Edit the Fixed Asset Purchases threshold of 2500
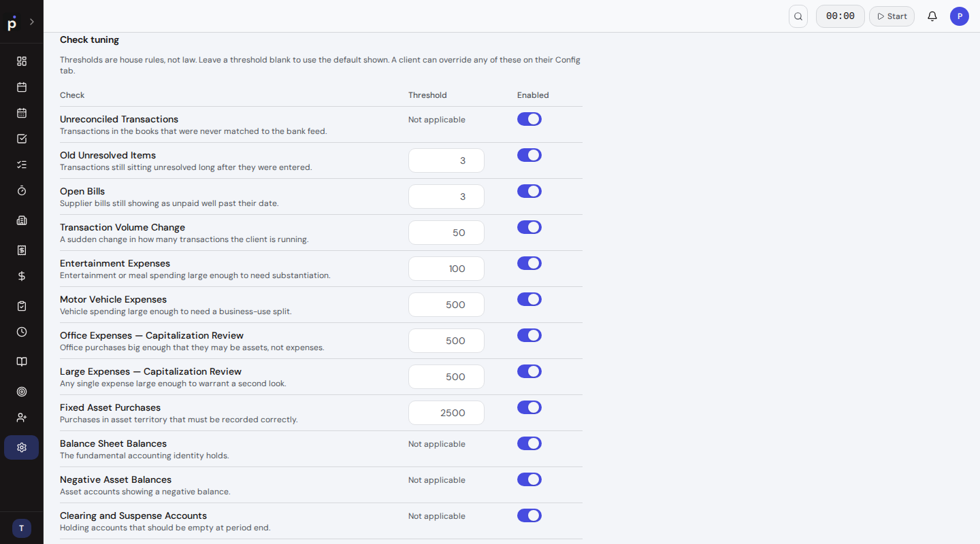Image resolution: width=980 pixels, height=544 pixels. 446,413
